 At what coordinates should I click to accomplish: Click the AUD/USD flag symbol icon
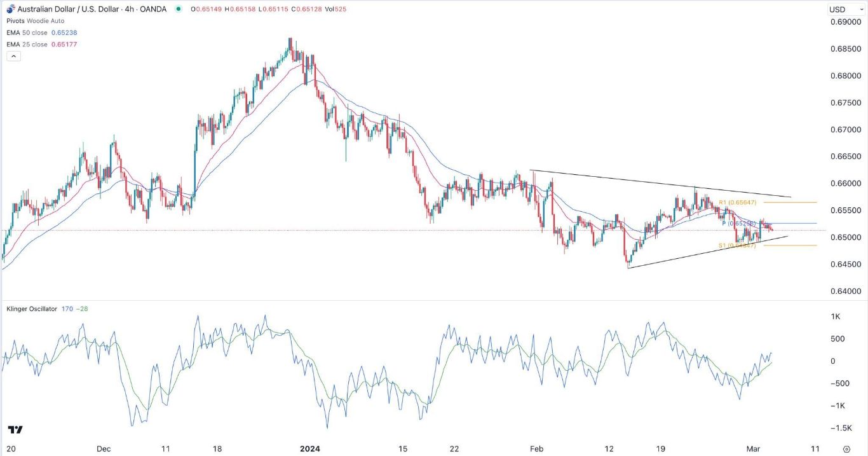coord(10,9)
